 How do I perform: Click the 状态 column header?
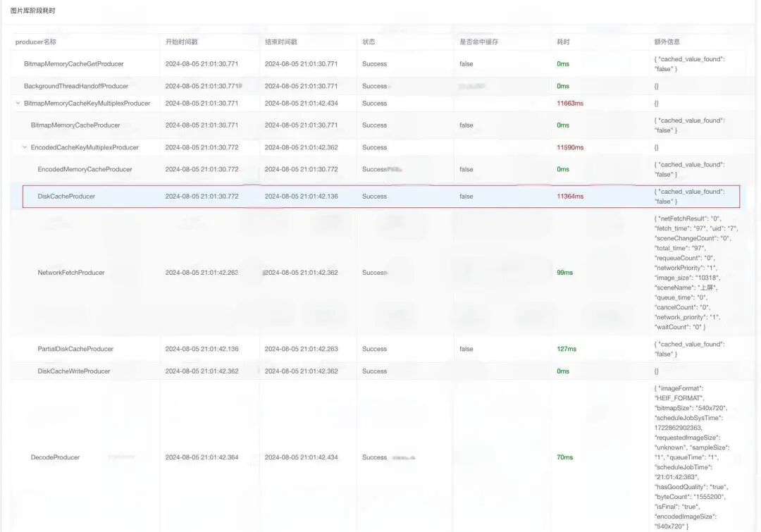point(369,42)
